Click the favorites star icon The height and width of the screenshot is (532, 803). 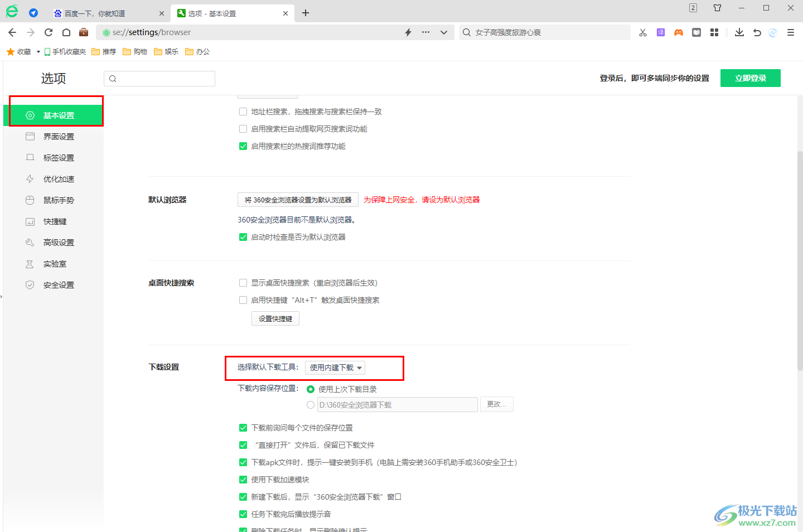(x=10, y=51)
